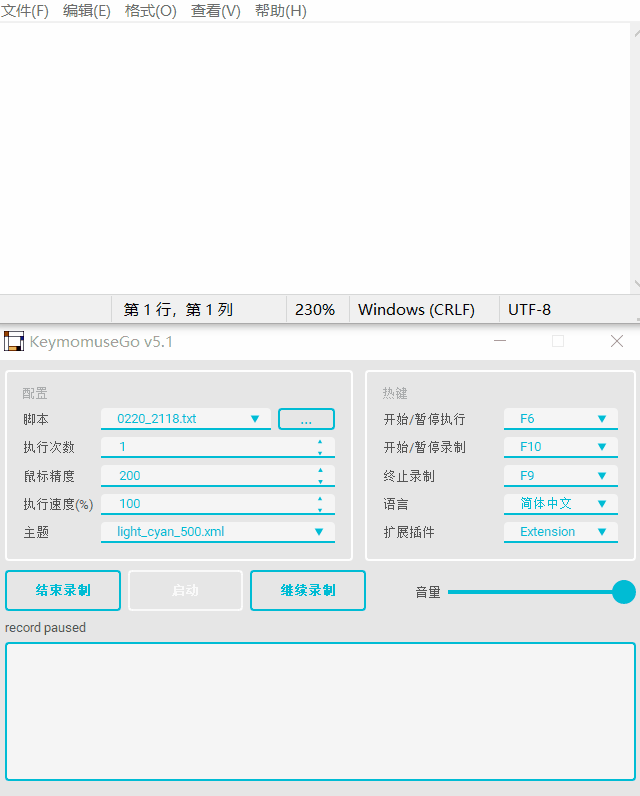The width and height of the screenshot is (640, 796).
Task: Click the KeymomuseGo app icon in title bar
Action: [x=14, y=341]
